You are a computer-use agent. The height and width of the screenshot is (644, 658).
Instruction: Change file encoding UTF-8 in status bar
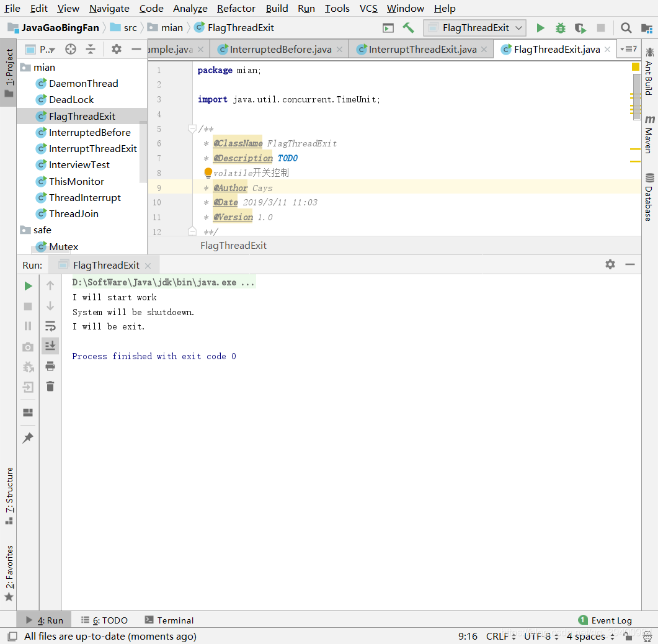[x=541, y=637]
